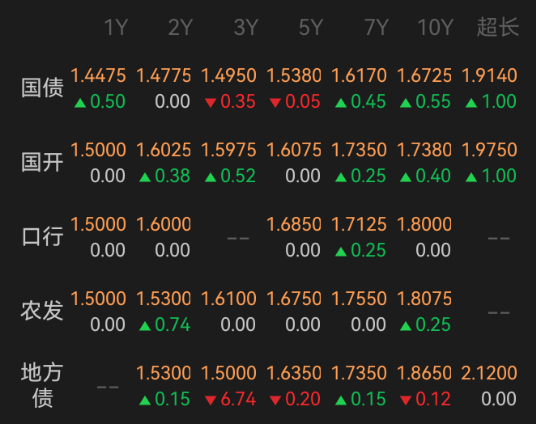The height and width of the screenshot is (424, 536).
Task: Open the 国开 超长 yield 1.9750
Action: click(490, 150)
